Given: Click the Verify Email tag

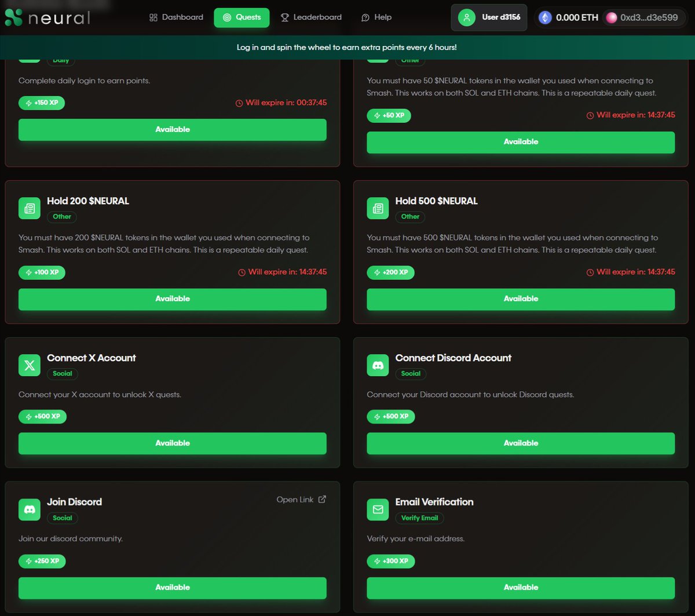Looking at the screenshot, I should point(420,518).
